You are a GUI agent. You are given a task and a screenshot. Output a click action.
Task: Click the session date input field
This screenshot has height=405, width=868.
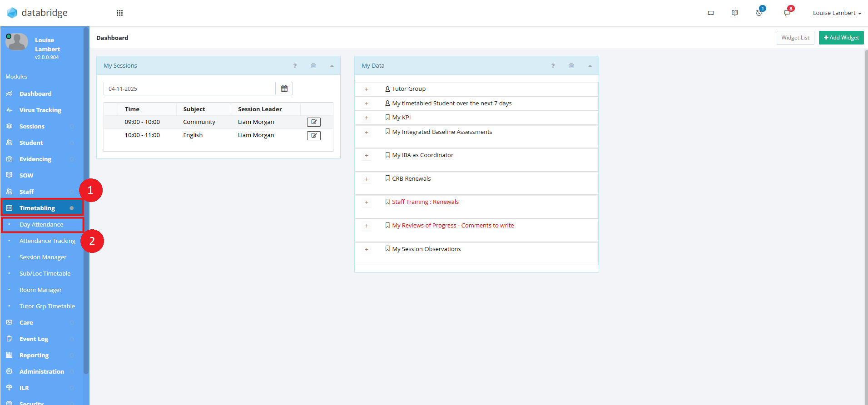[x=189, y=89]
